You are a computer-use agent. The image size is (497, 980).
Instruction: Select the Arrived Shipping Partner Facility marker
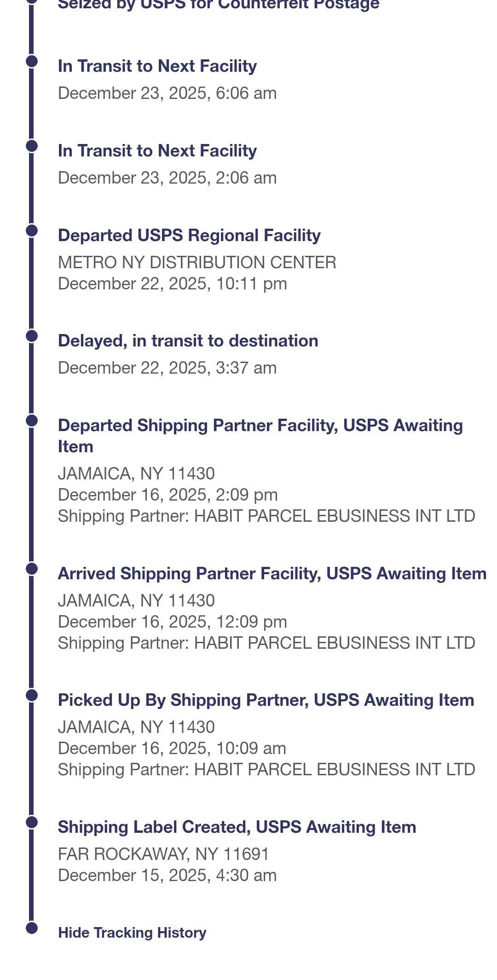click(x=31, y=569)
